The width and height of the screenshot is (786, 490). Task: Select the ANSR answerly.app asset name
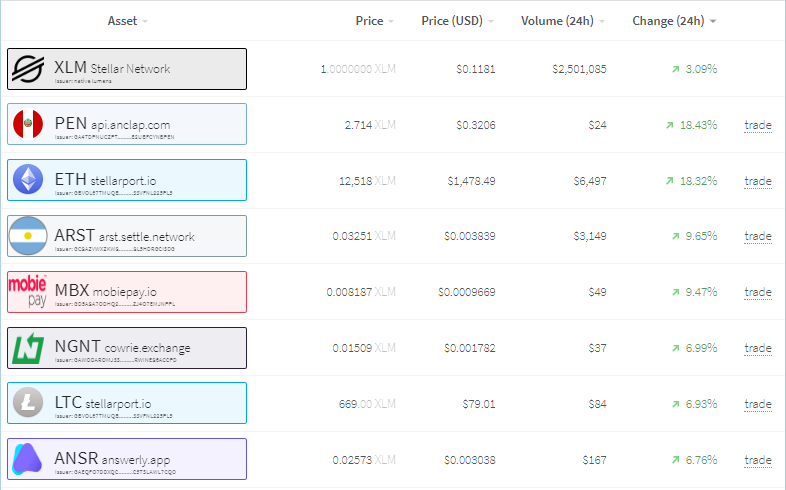[x=112, y=458]
